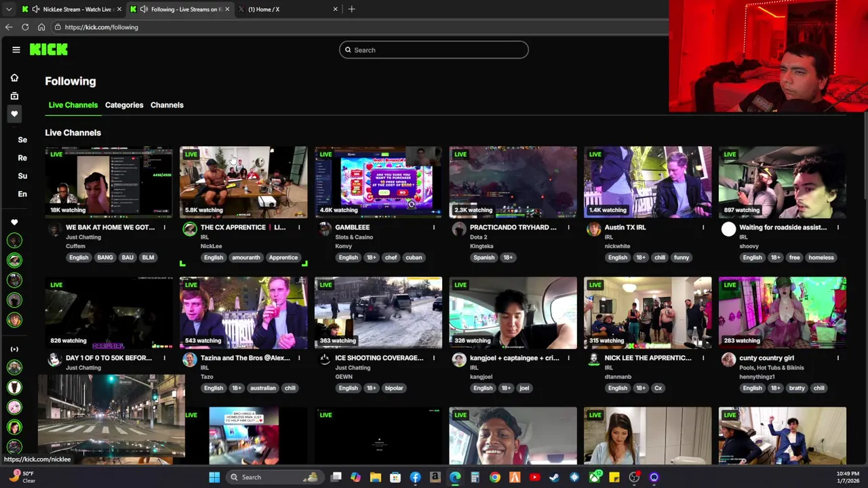
Task: Open YouTube taskbar icon
Action: tap(534, 477)
